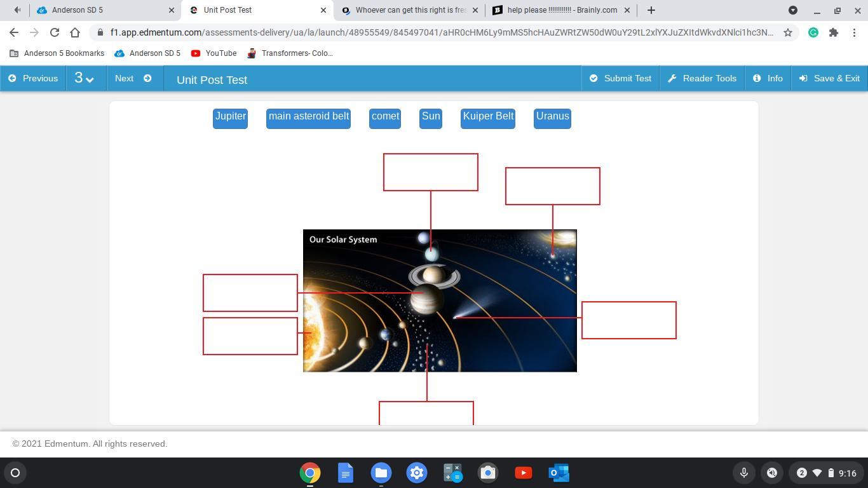Open the Anderson 5 Bookmarks folder
The image size is (868, 488).
[x=57, y=53]
